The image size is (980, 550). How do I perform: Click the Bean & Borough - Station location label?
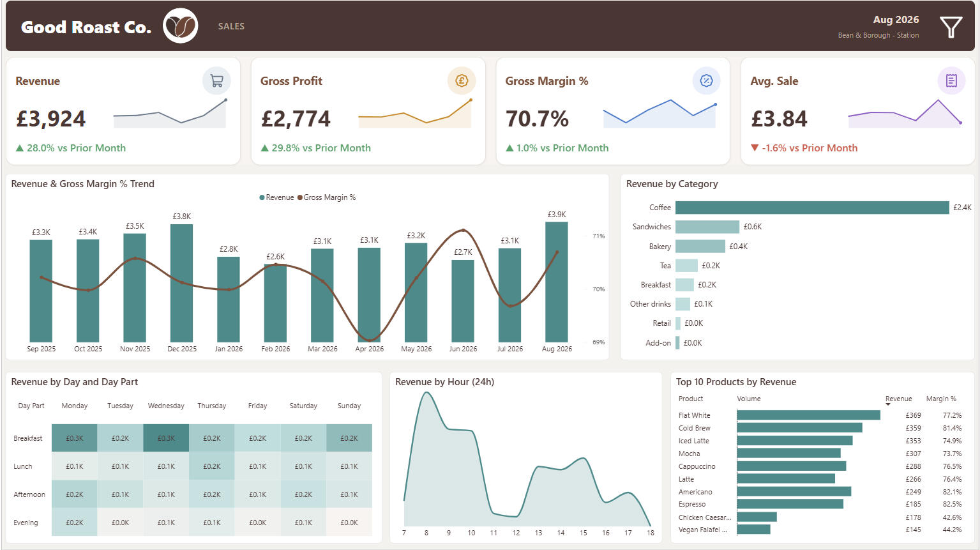click(x=878, y=36)
